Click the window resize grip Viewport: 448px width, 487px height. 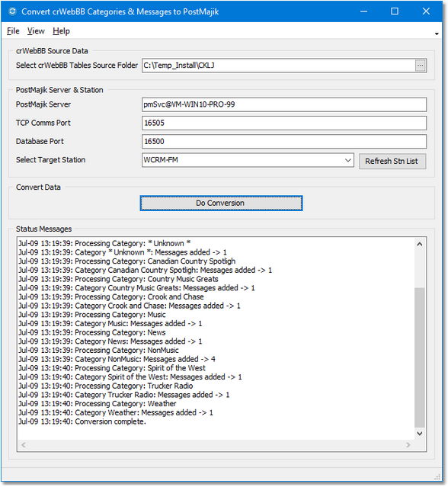[x=437, y=477]
